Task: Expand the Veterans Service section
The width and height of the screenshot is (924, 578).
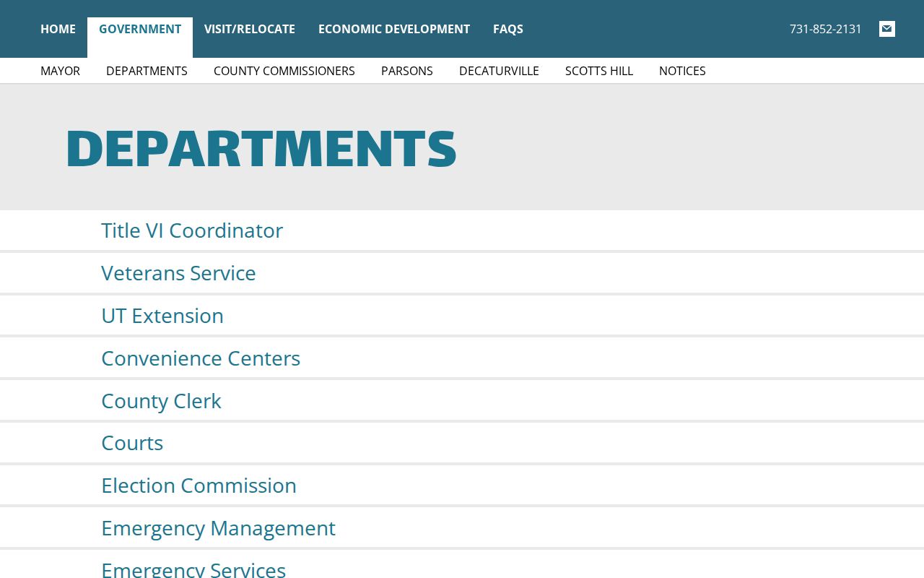Action: 462,273
